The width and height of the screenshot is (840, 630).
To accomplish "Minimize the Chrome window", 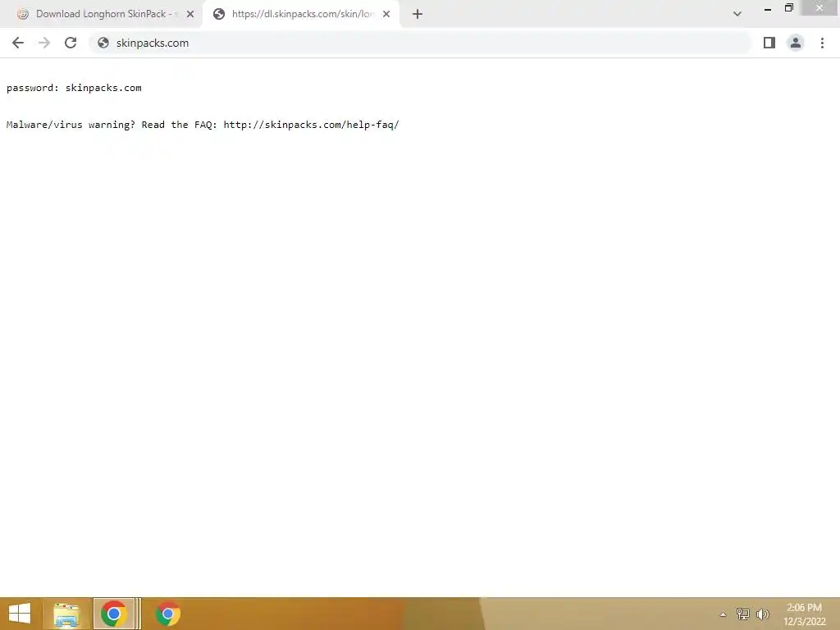I will click(768, 8).
